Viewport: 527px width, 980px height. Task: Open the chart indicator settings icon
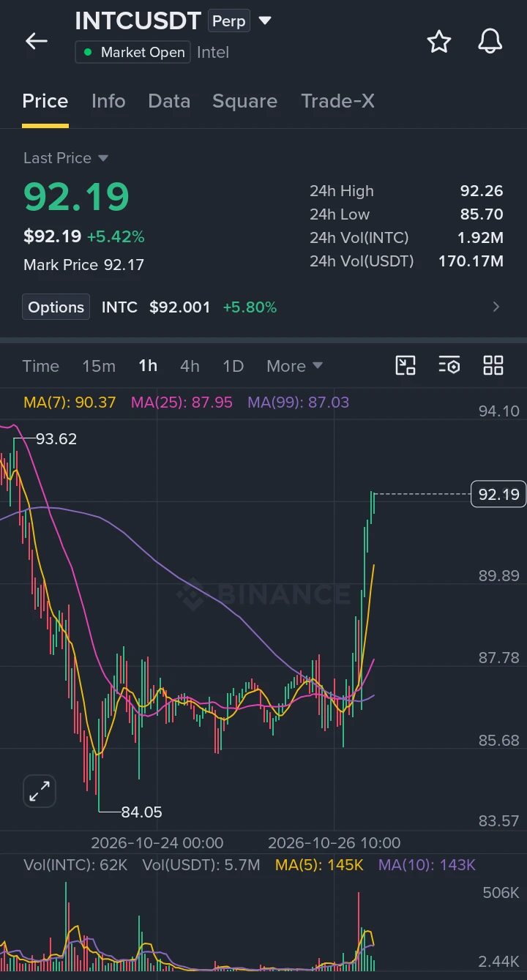tap(449, 365)
